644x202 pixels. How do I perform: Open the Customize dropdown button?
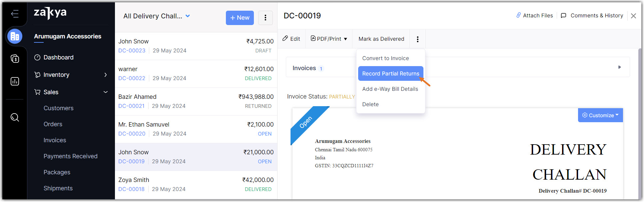[600, 115]
